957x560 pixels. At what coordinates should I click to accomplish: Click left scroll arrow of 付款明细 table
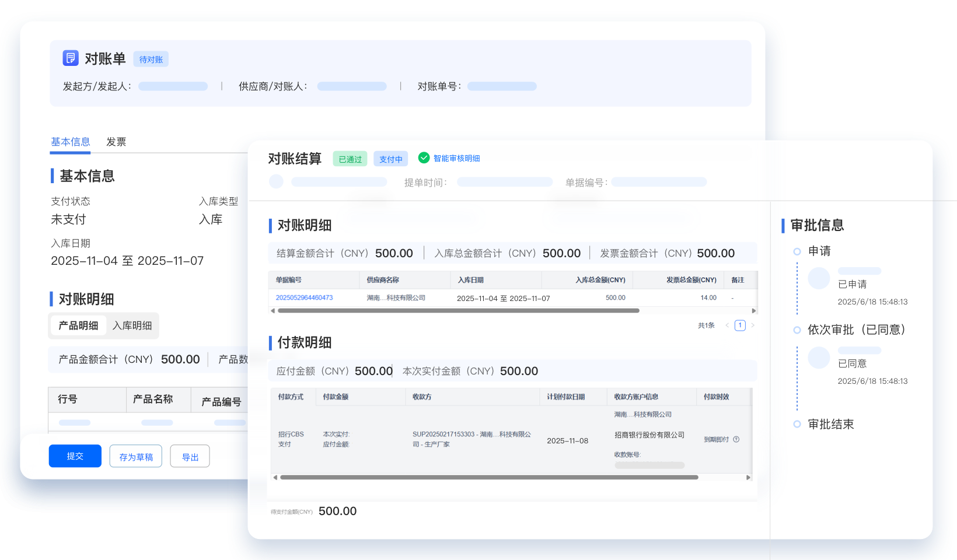coord(275,477)
